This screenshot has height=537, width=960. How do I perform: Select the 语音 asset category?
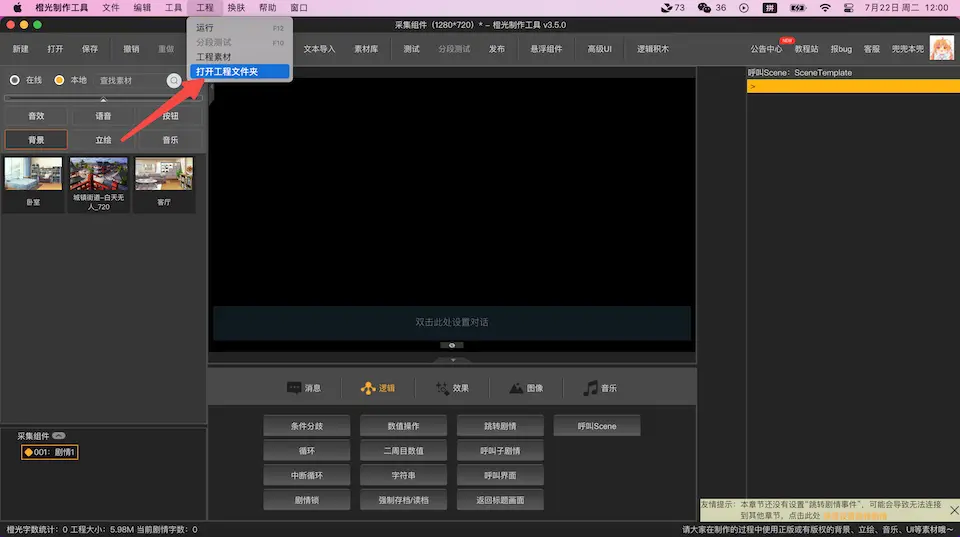[x=103, y=116]
